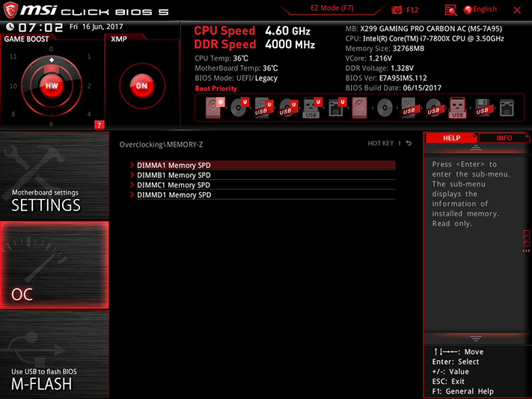Select the legacy USB CD/DVD boot icon

tap(433, 108)
